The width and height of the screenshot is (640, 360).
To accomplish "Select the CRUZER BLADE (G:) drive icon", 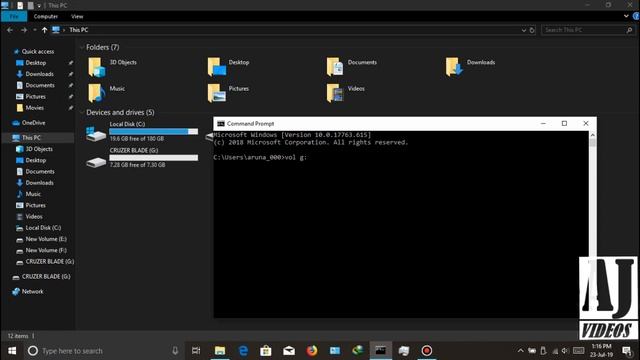I will 96,162.
